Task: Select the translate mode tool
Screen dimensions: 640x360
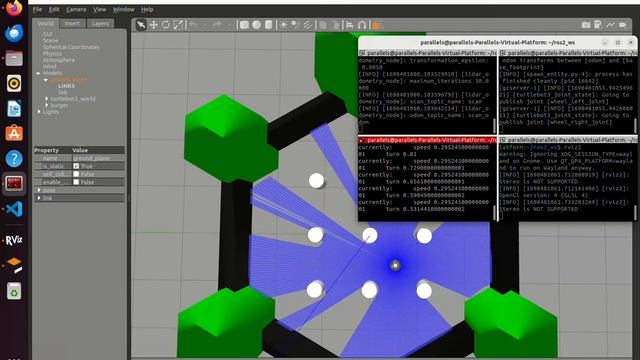Action: pyautogui.click(x=153, y=25)
